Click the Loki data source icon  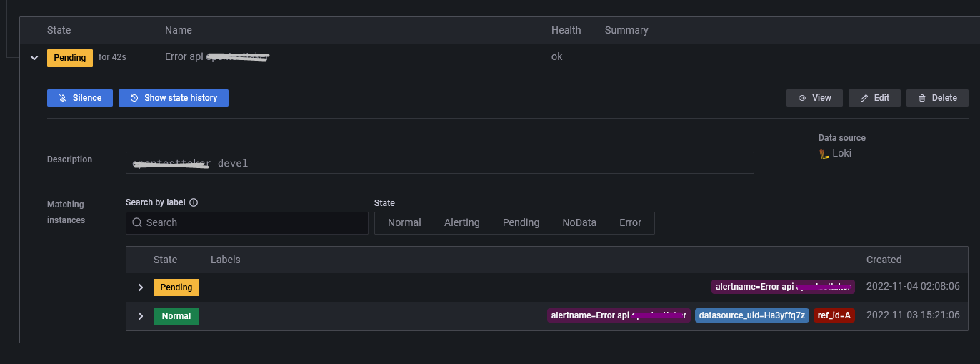tap(824, 153)
